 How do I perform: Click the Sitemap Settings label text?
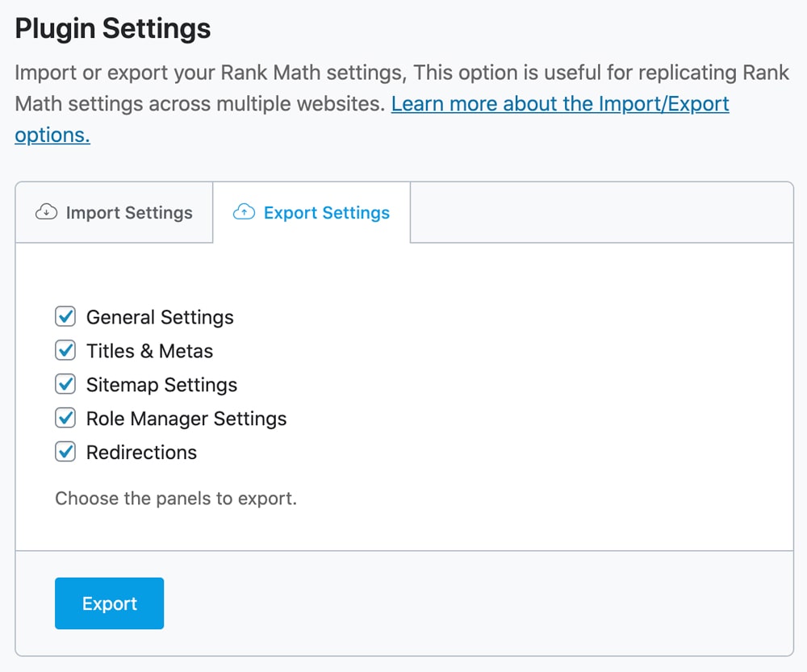[161, 385]
